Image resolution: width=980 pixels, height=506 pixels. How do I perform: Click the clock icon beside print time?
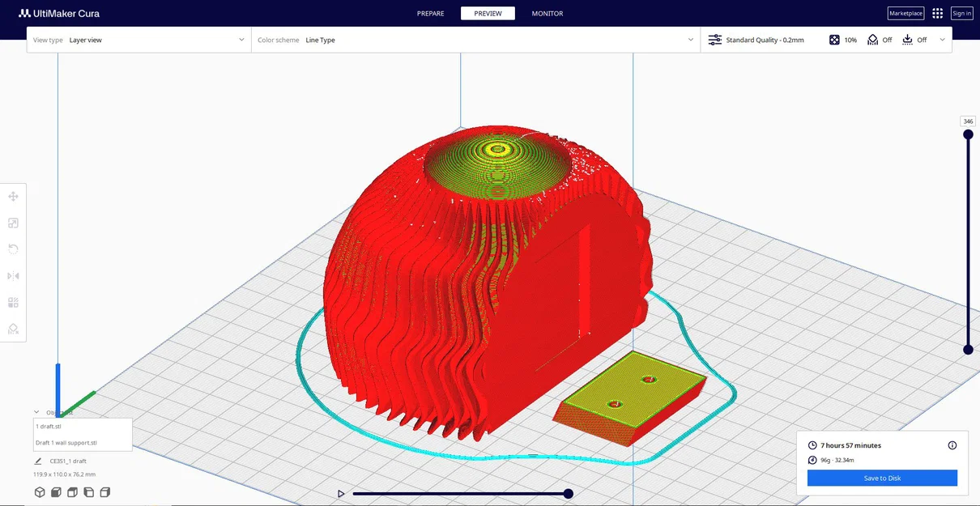[x=812, y=445]
